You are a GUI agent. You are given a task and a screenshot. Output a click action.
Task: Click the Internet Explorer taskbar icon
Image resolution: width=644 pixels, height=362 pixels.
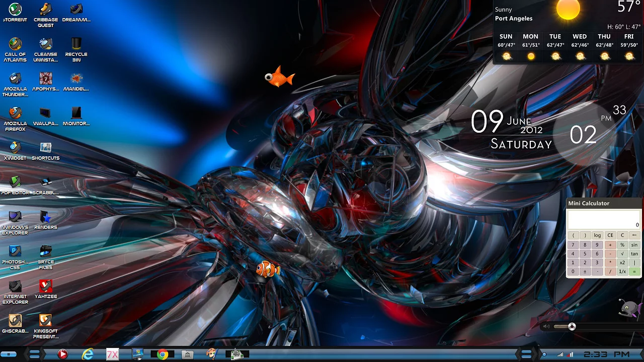click(x=88, y=355)
